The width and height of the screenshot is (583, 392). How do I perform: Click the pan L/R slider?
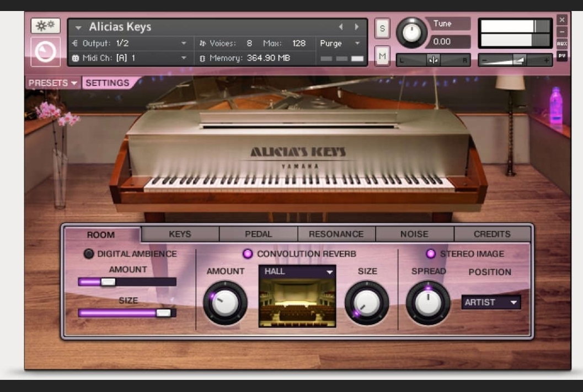(434, 60)
